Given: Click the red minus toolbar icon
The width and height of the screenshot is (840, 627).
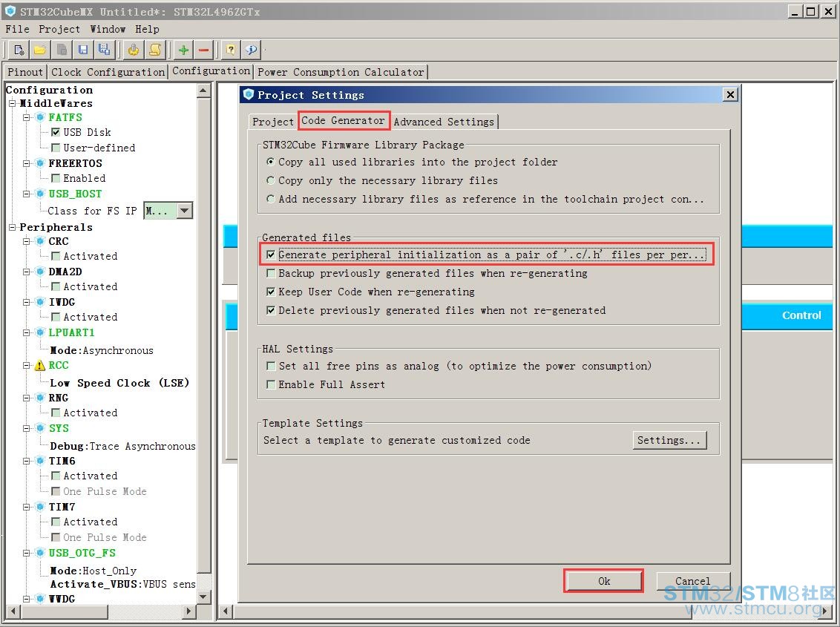Looking at the screenshot, I should coord(203,50).
